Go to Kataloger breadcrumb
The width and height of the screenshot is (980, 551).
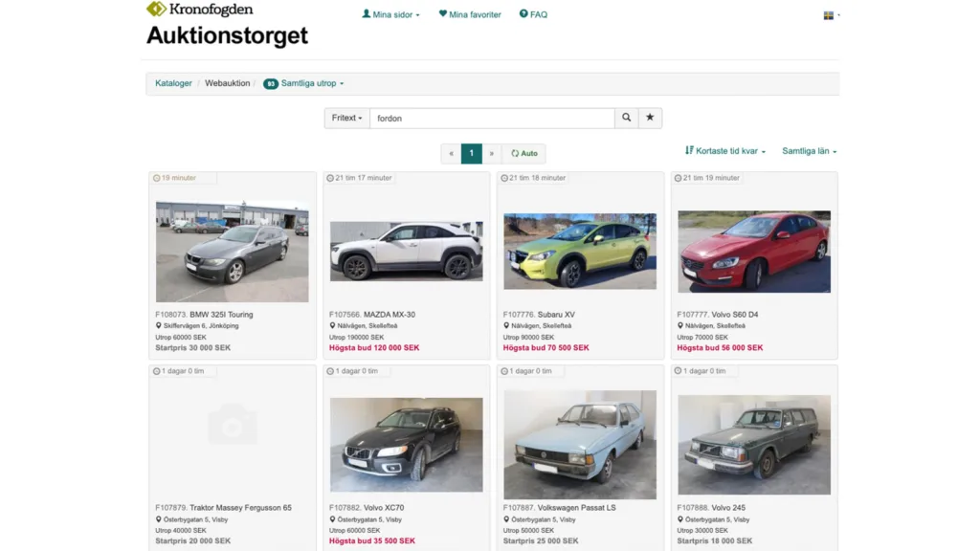173,83
